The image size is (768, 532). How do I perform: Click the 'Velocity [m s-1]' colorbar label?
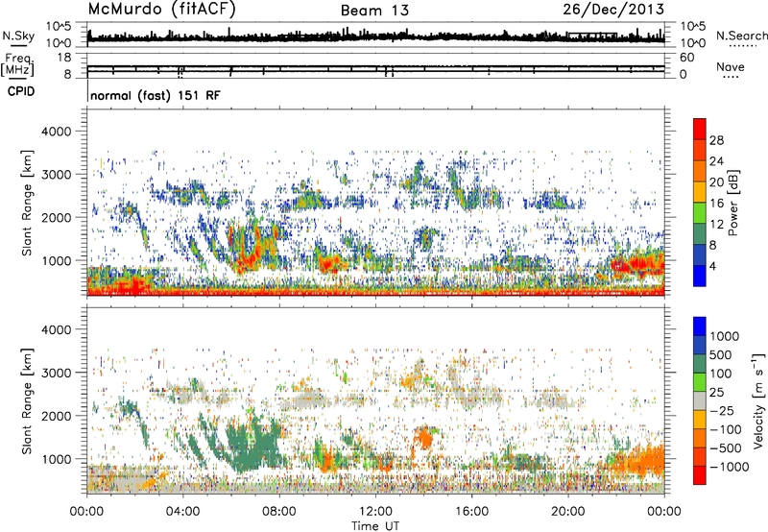(x=758, y=400)
